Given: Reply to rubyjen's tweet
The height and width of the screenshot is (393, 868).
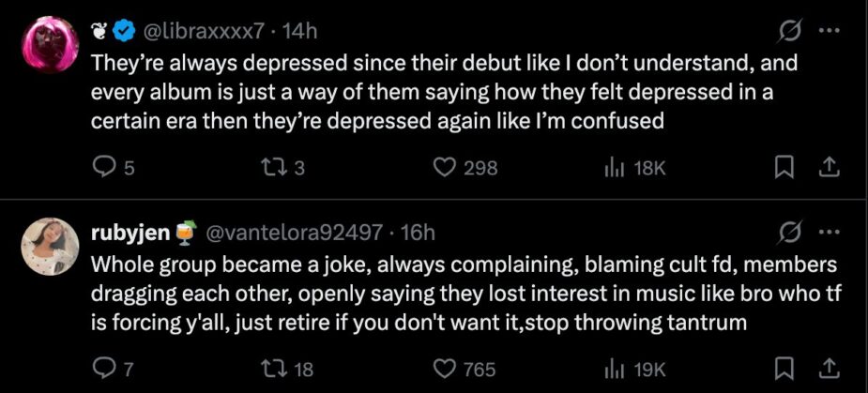Looking at the screenshot, I should [x=103, y=369].
